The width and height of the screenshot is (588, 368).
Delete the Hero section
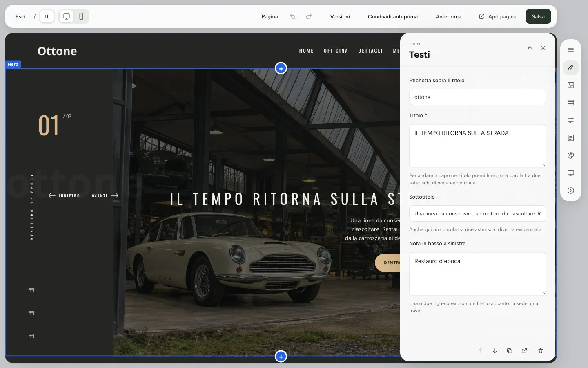click(541, 351)
